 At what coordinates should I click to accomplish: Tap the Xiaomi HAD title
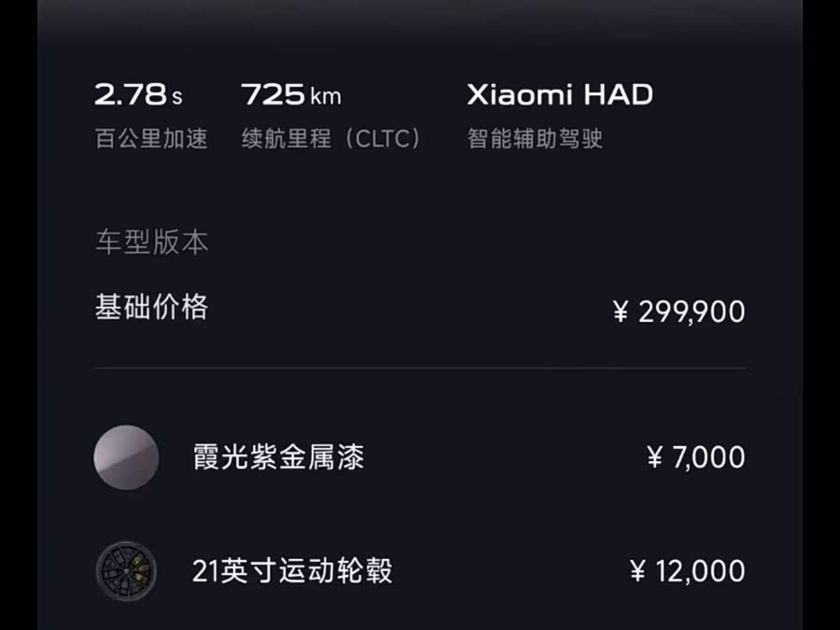[559, 94]
